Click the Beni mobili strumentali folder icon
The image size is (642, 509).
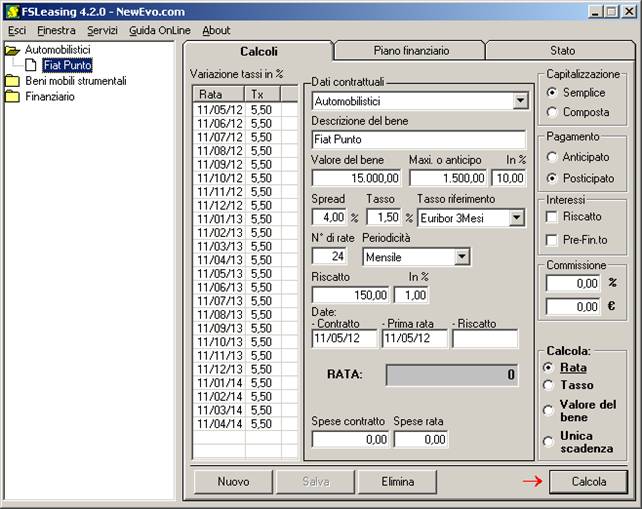[x=12, y=81]
